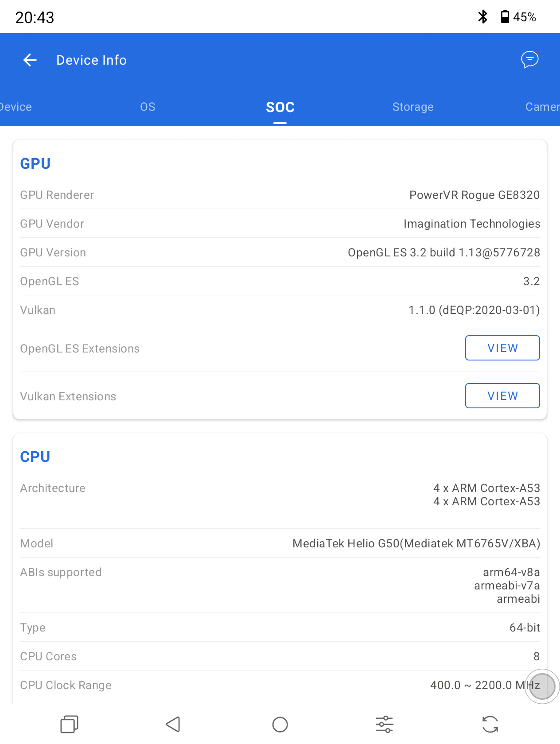Viewport: 560px width, 744px height.
Task: Tap the CPU Cores label
Action: pos(48,656)
